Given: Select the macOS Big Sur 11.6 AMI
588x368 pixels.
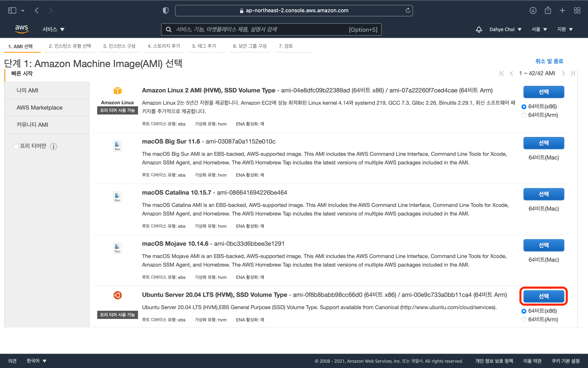Looking at the screenshot, I should (543, 143).
